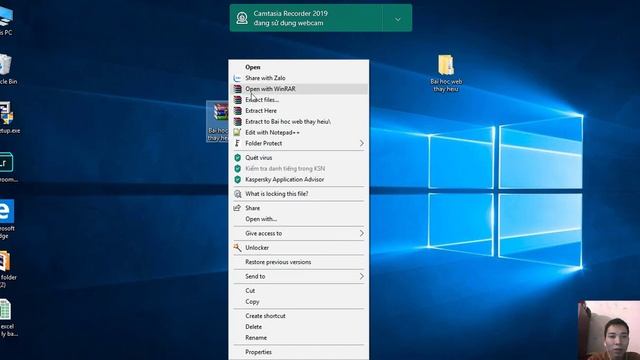Select the This PC desktop icon

pyautogui.click(x=6, y=16)
